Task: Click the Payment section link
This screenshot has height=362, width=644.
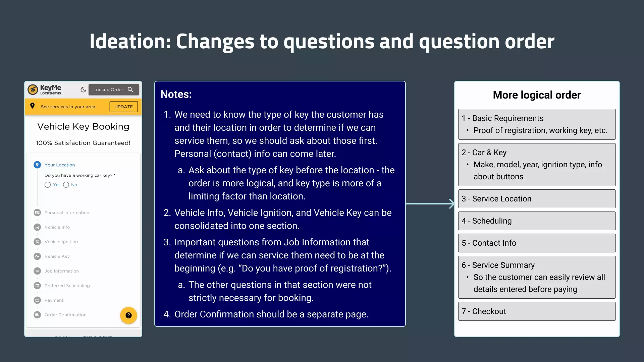Action: (x=54, y=300)
